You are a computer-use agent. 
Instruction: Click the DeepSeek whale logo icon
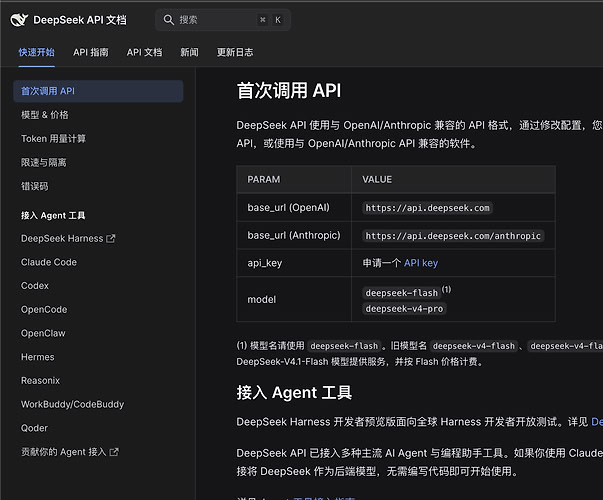pyautogui.click(x=19, y=20)
